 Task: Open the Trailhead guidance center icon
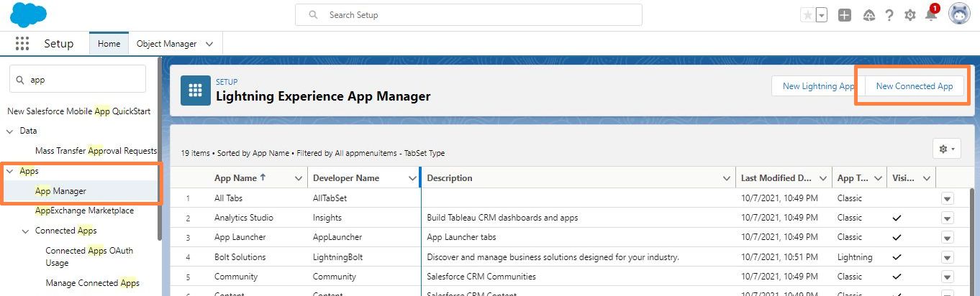click(x=868, y=15)
